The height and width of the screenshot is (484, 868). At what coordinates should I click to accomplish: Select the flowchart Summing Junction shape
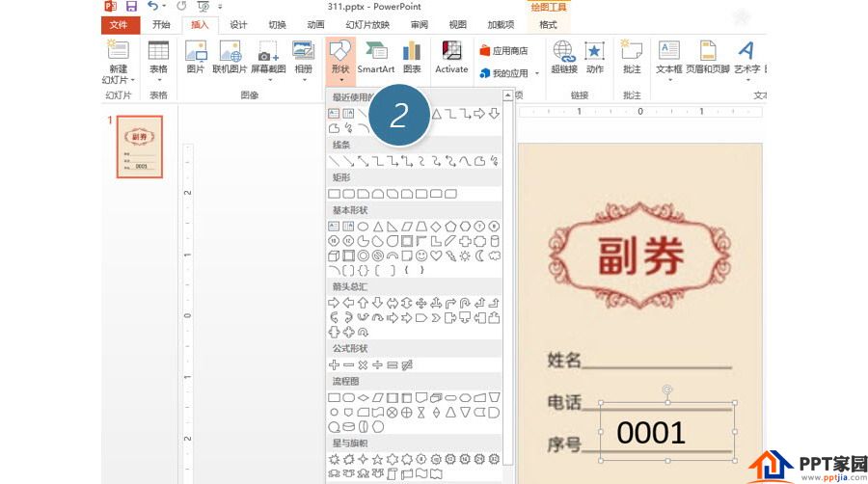click(392, 412)
